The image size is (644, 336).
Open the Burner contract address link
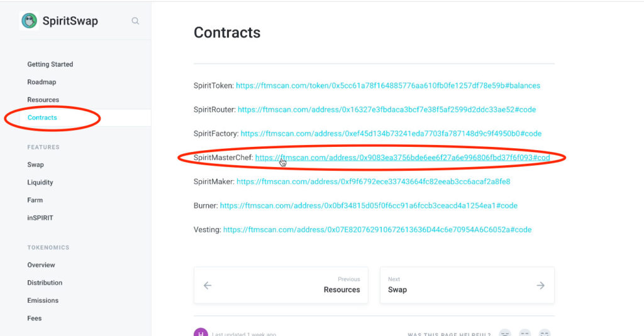tap(369, 205)
